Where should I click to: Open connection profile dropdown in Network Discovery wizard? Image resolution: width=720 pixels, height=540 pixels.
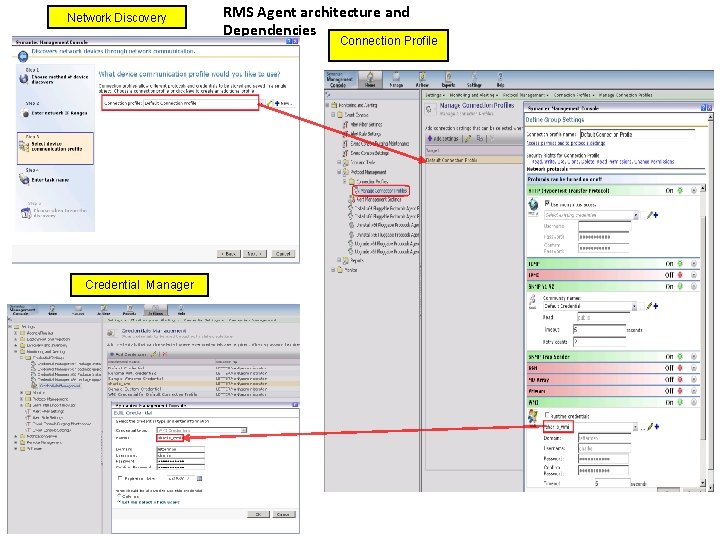[x=263, y=103]
